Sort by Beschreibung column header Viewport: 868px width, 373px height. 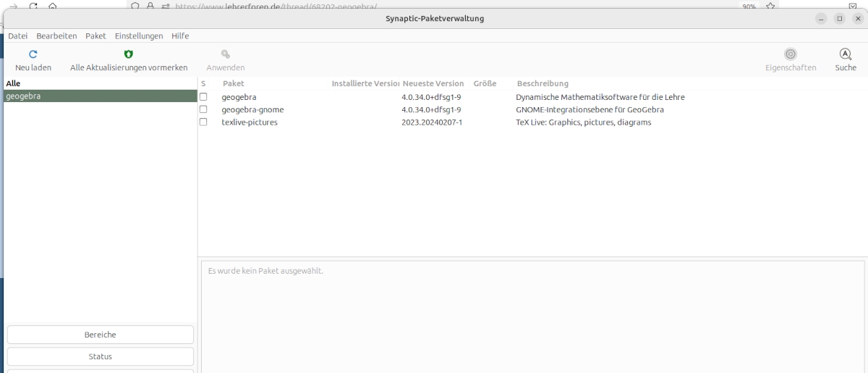542,83
